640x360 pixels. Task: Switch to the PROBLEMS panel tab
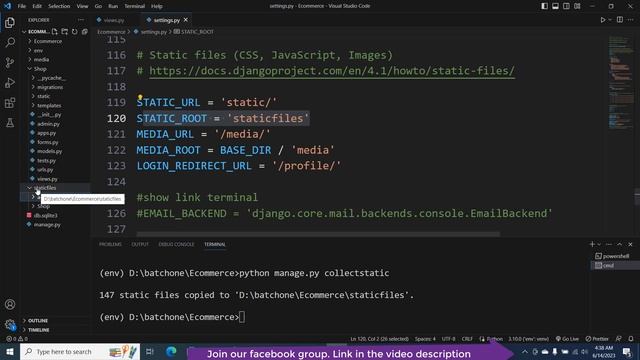pyautogui.click(x=110, y=244)
